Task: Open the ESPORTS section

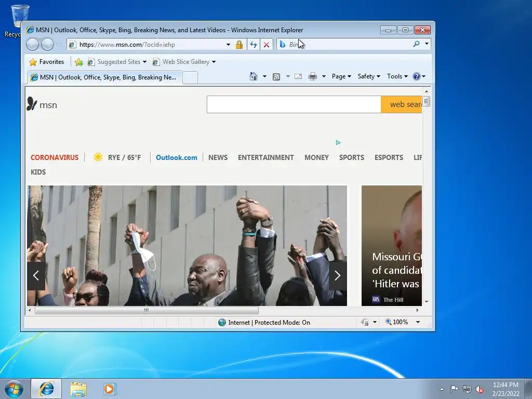Action: [x=389, y=157]
